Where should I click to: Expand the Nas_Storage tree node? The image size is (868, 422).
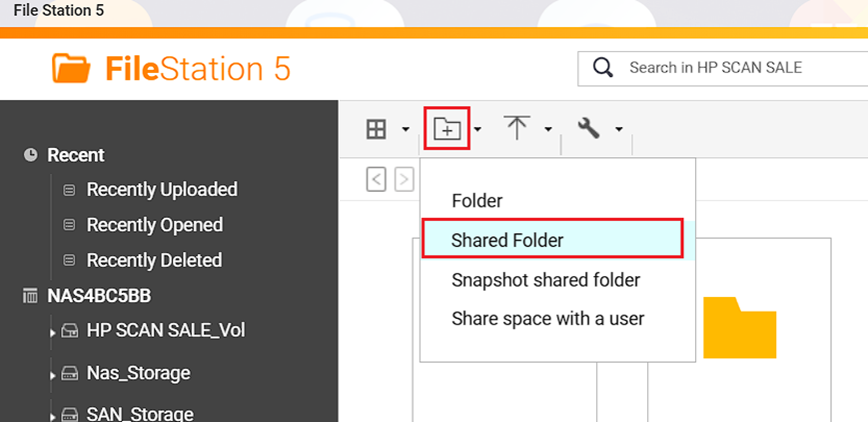point(51,375)
